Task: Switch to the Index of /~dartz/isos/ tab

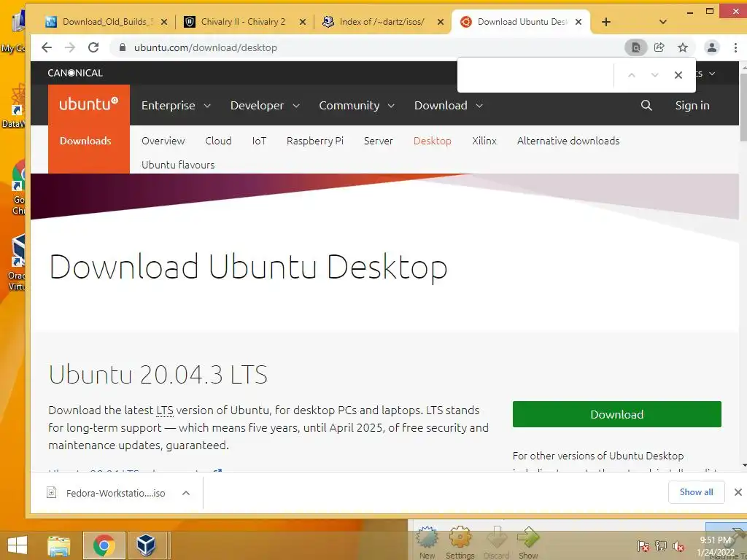Action: click(381, 22)
